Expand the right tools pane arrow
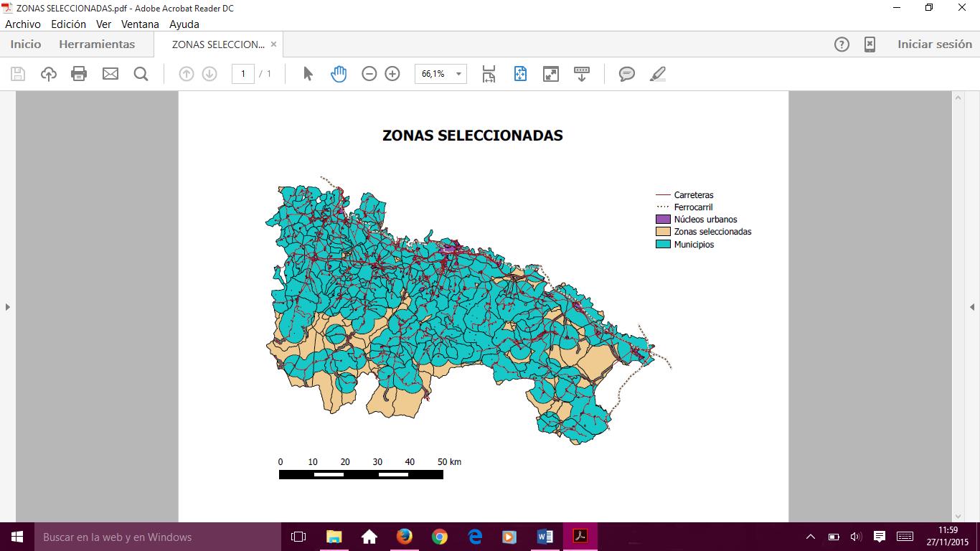The image size is (980, 551). [x=972, y=307]
